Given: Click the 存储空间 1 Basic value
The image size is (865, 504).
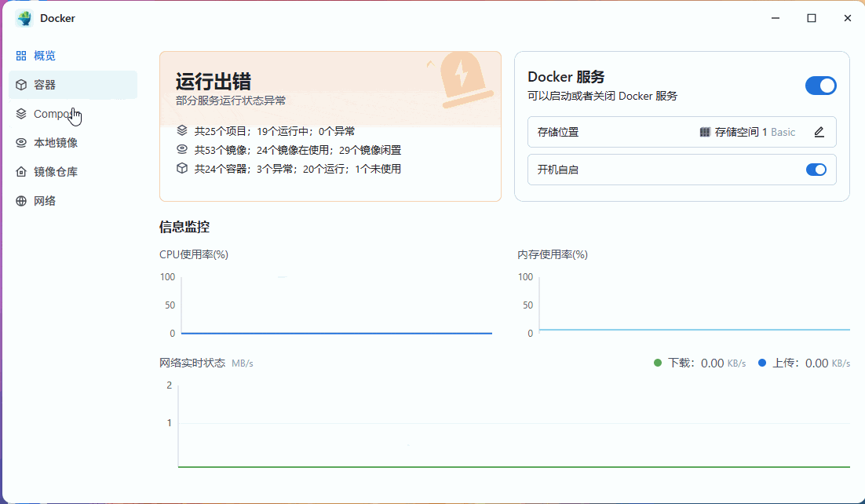Looking at the screenshot, I should [x=754, y=132].
